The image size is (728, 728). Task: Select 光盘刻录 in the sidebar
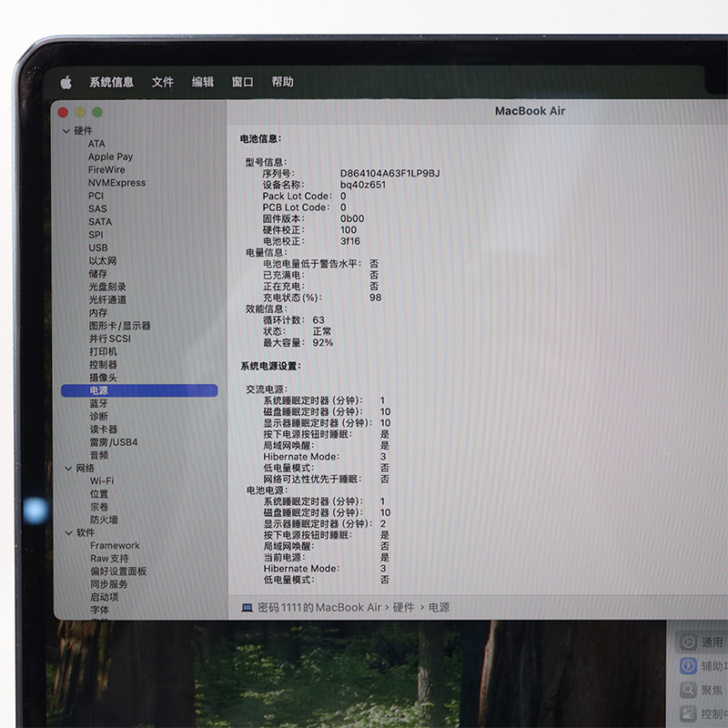(107, 287)
